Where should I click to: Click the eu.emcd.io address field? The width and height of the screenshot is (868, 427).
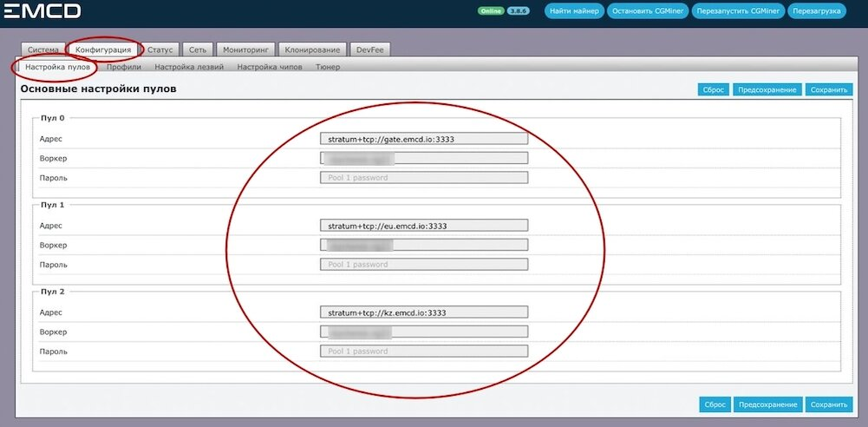point(424,226)
